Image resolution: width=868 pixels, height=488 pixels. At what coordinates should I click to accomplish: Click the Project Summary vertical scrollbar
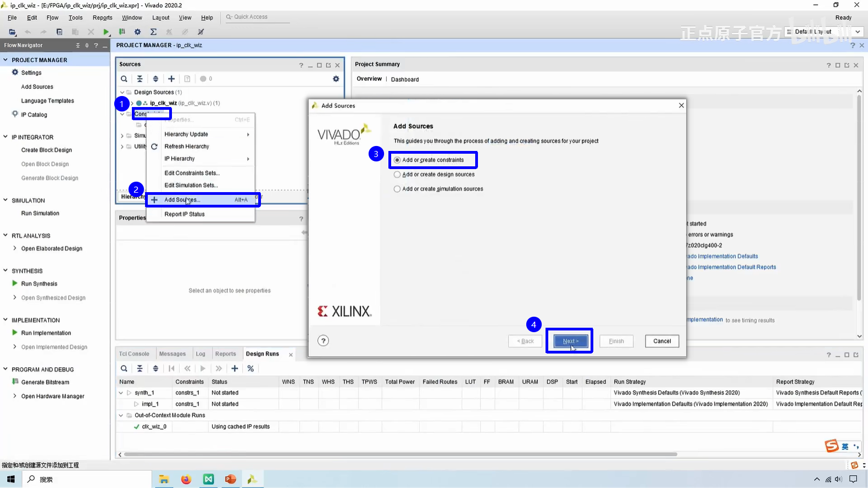859,198
